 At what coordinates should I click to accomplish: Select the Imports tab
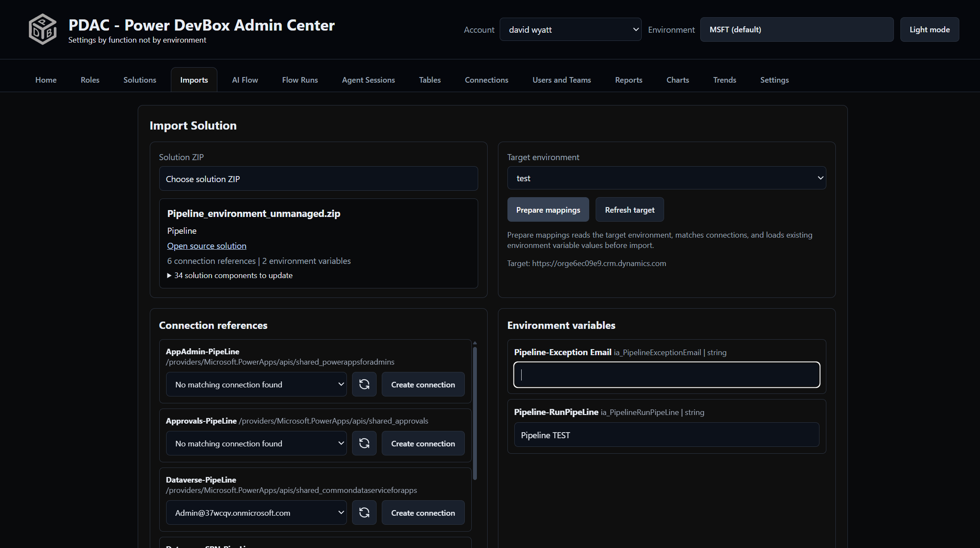(194, 80)
